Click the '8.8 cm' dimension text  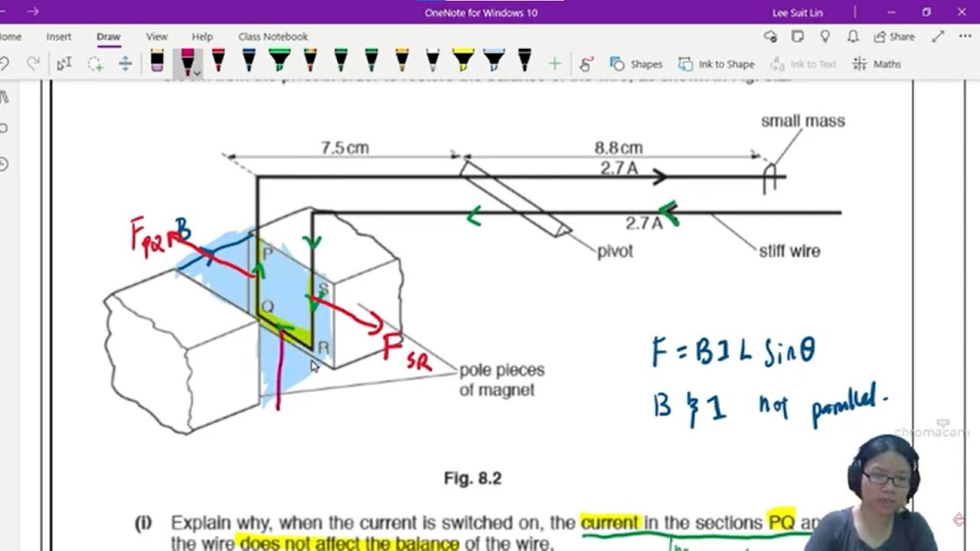[x=619, y=148]
